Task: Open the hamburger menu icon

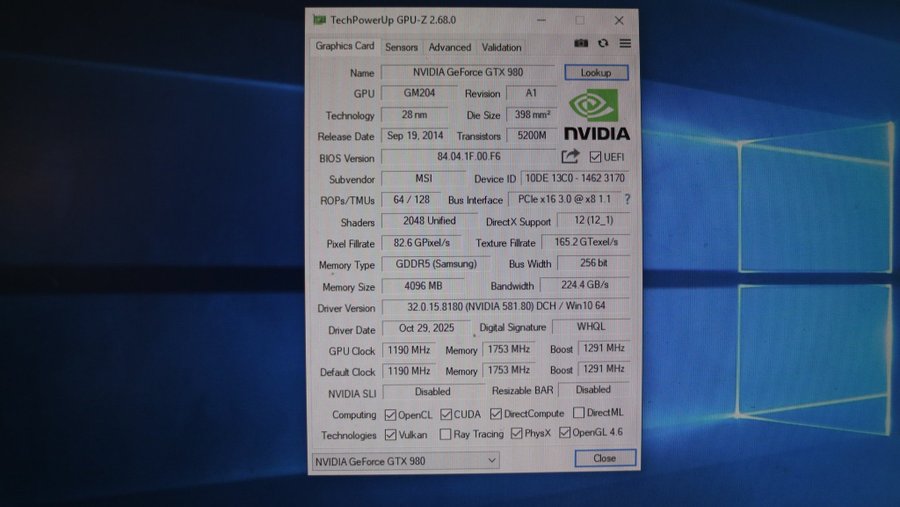Action: (x=625, y=44)
